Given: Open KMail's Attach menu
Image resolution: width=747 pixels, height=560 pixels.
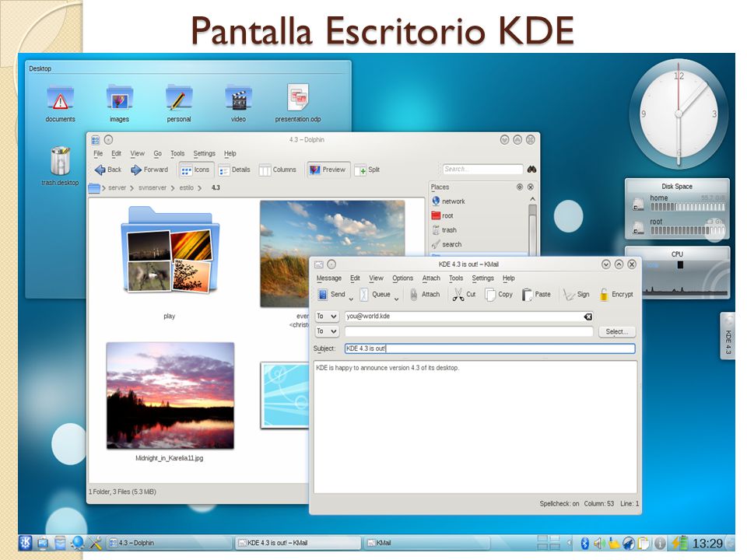Looking at the screenshot, I should tap(431, 278).
